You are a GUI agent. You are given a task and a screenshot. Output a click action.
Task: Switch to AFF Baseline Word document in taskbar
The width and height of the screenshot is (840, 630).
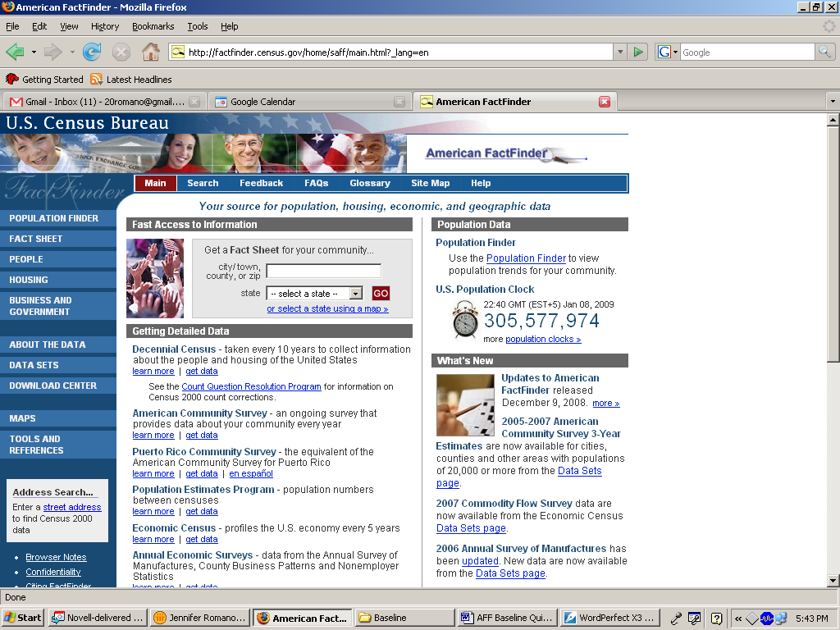[507, 618]
